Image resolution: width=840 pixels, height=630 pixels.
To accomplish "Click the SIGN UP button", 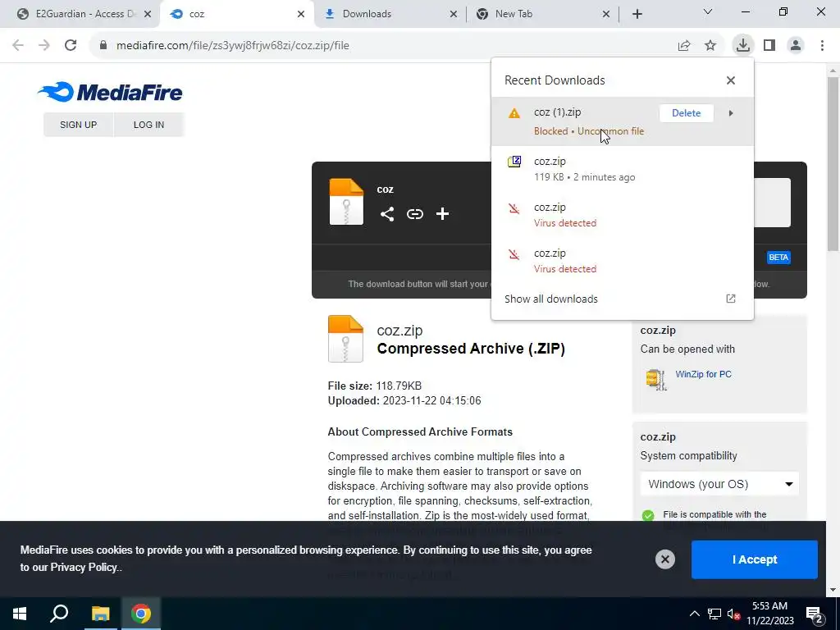I will pos(78,125).
